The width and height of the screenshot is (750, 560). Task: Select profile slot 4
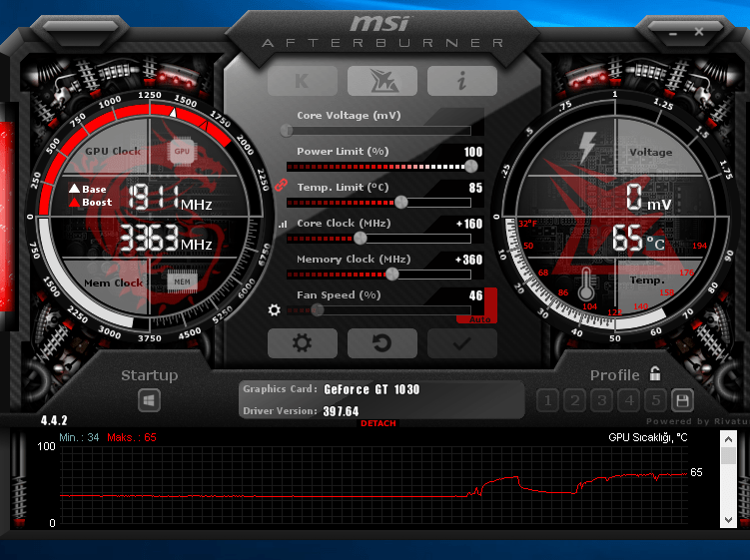[x=629, y=400]
